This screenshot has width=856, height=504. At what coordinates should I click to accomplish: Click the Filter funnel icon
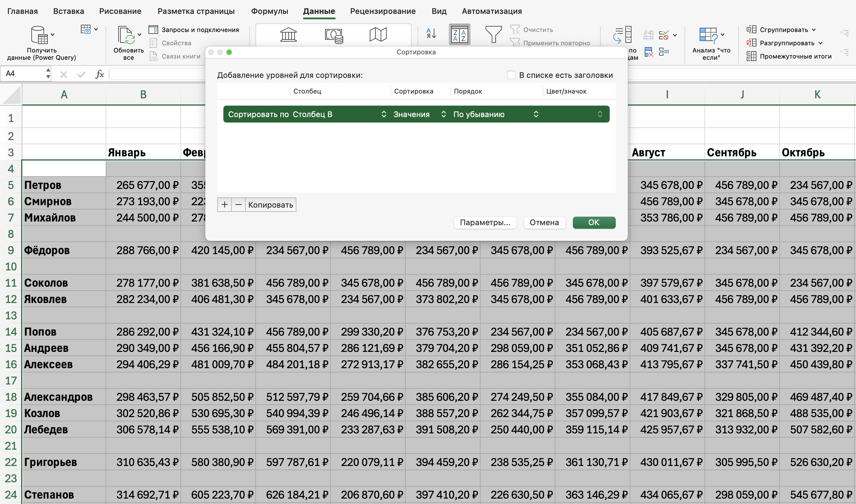(493, 34)
